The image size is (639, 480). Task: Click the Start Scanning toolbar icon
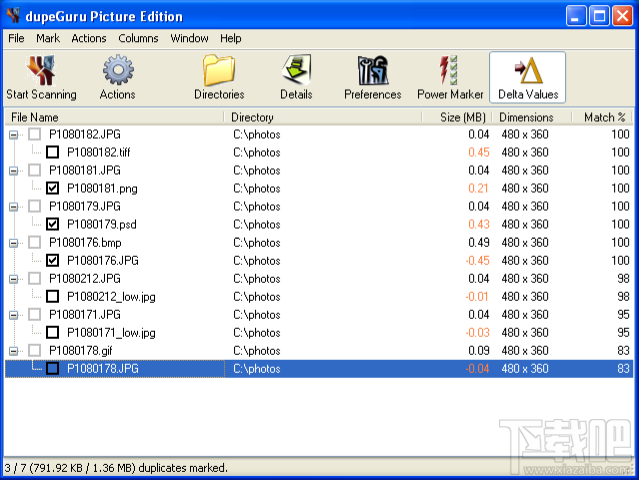[41, 77]
